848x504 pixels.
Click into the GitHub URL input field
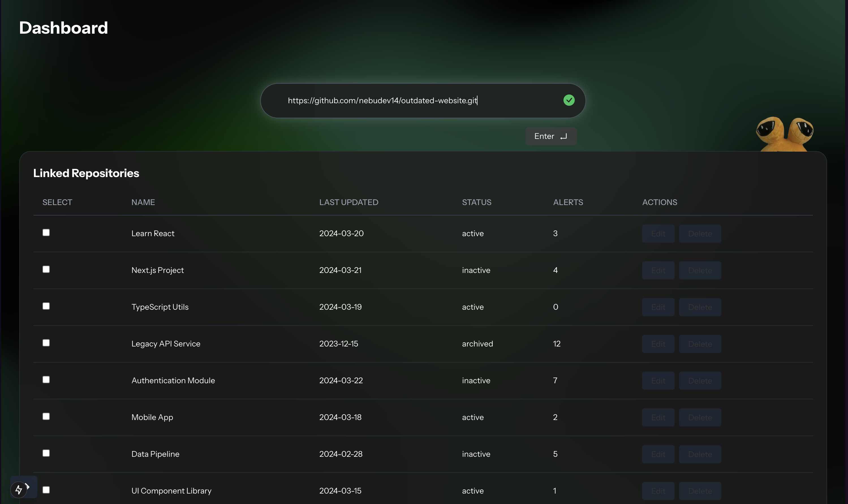[408, 100]
